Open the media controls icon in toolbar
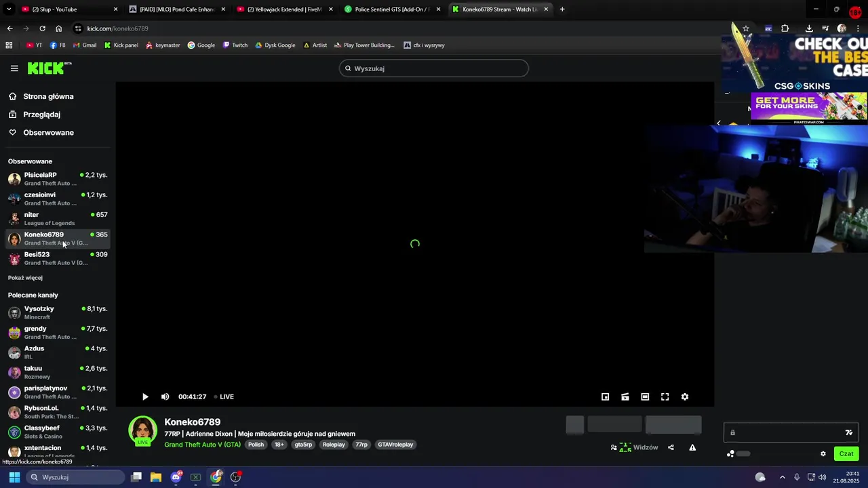Image resolution: width=868 pixels, height=488 pixels. pos(825,28)
